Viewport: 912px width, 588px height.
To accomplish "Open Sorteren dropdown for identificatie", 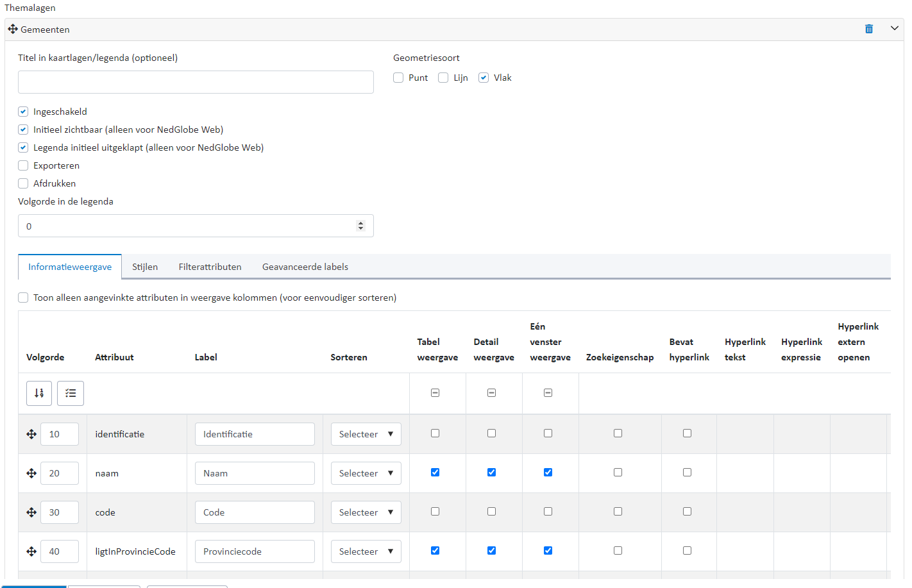I will [366, 434].
